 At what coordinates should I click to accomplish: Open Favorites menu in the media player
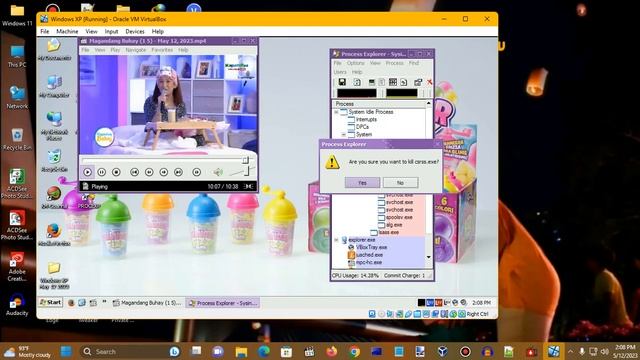(x=162, y=50)
